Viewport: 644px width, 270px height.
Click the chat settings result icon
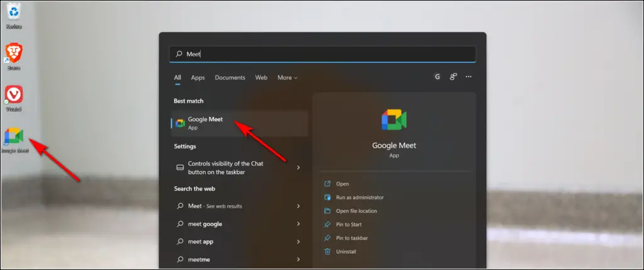pos(180,167)
